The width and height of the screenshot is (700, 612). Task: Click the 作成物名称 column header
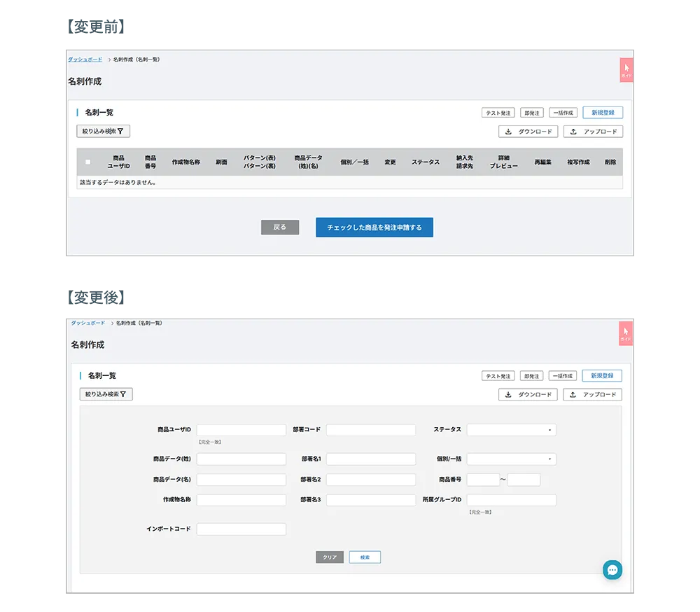point(186,162)
